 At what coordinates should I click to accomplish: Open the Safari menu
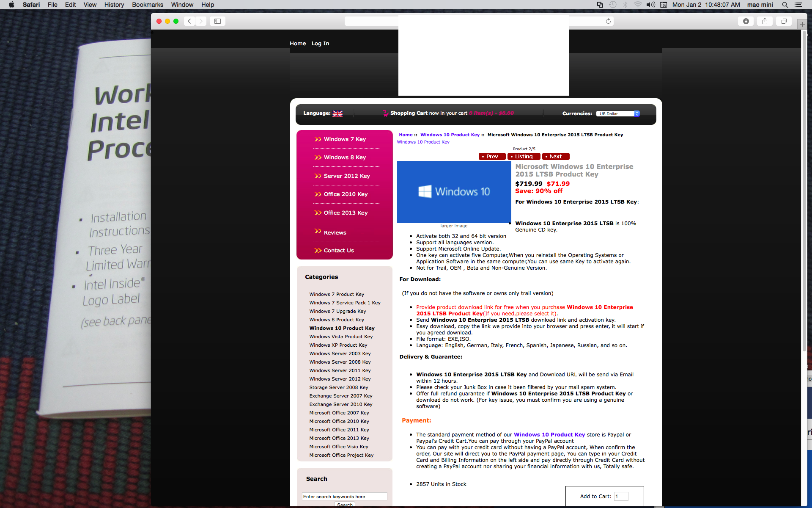pos(31,5)
